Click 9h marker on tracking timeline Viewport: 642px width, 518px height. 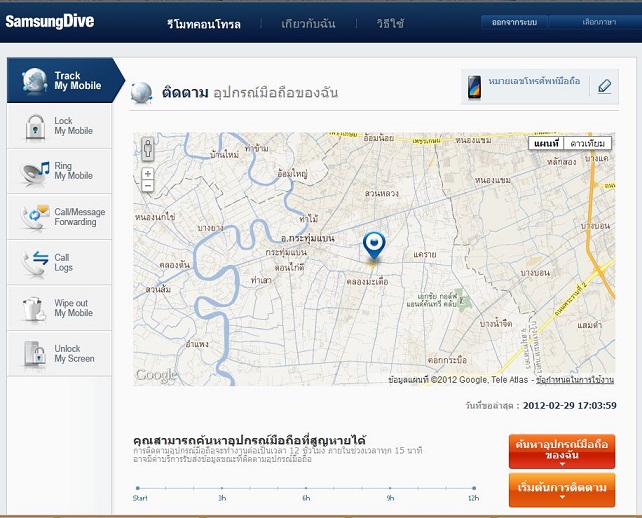point(390,488)
